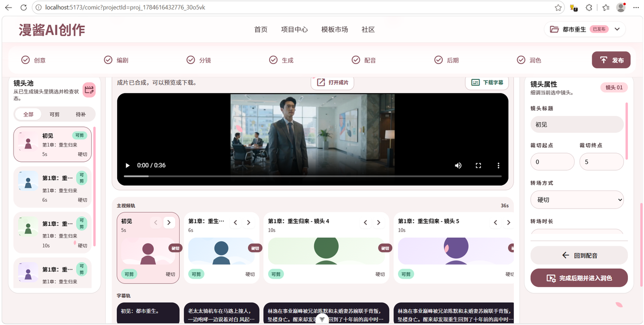Viewport: 644px width, 325px height.
Task: Move the 镜头 4 clip left
Action: (366, 222)
